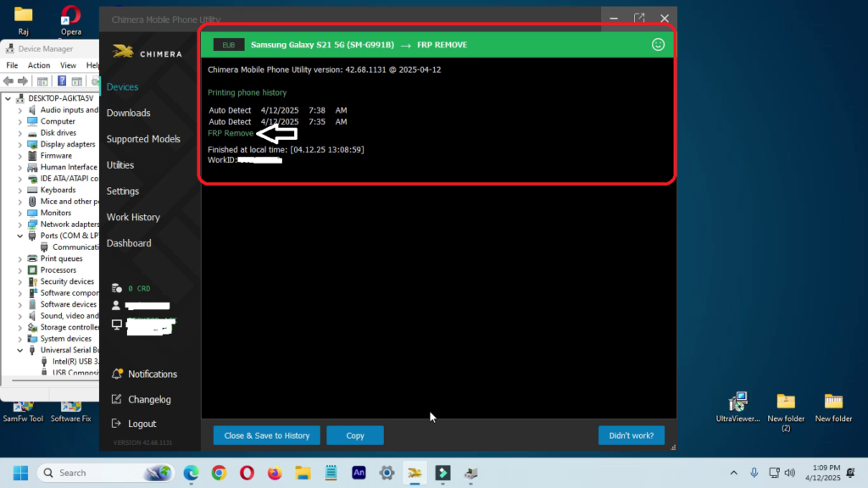Image resolution: width=868 pixels, height=488 pixels.
Task: Collapse the DESKTOP-AGKTA5V root node
Action: tap(8, 98)
